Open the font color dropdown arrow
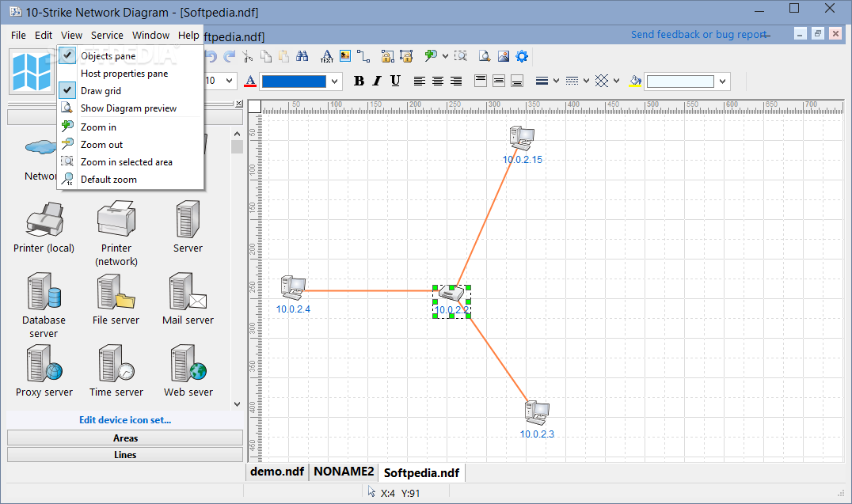The height and width of the screenshot is (504, 852). [335, 81]
